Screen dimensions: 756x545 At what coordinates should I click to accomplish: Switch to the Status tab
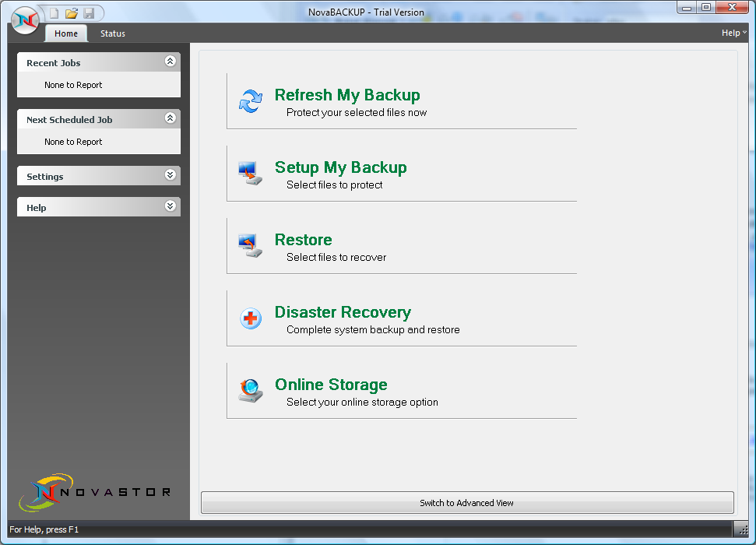pos(113,33)
